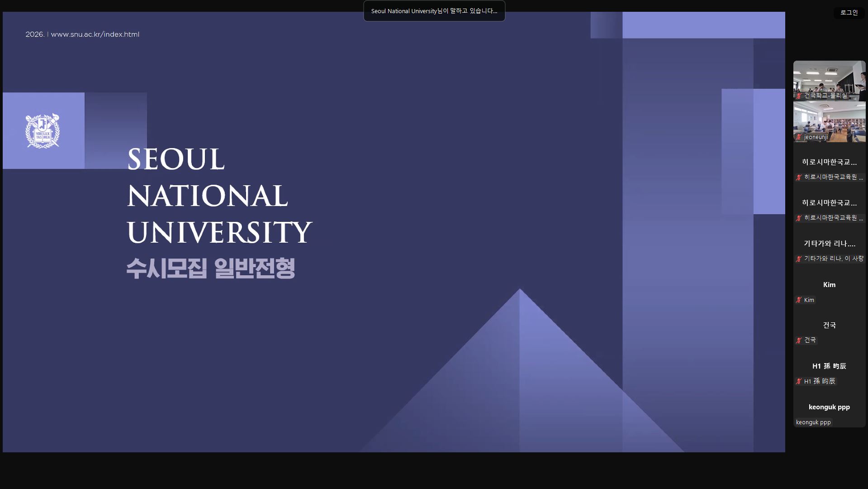Click muted mic icon beside small 건국 label
Image resolution: width=868 pixels, height=489 pixels.
[799, 340]
